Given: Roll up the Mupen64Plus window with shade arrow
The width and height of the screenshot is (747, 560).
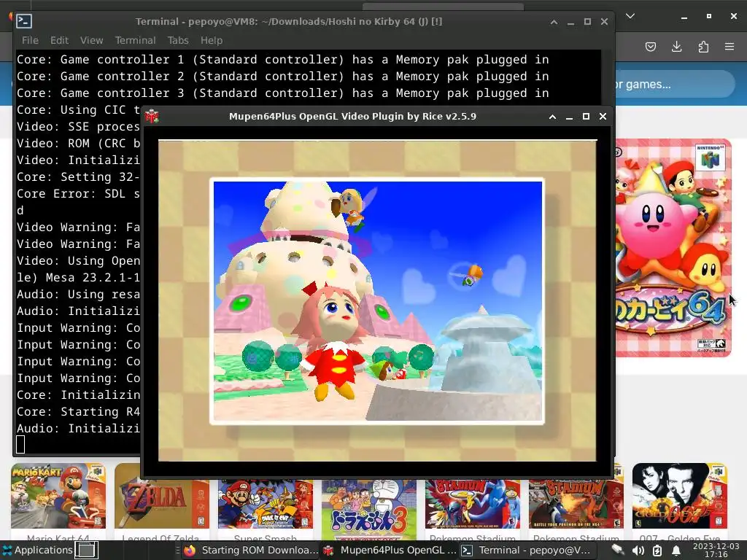Looking at the screenshot, I should [x=553, y=117].
